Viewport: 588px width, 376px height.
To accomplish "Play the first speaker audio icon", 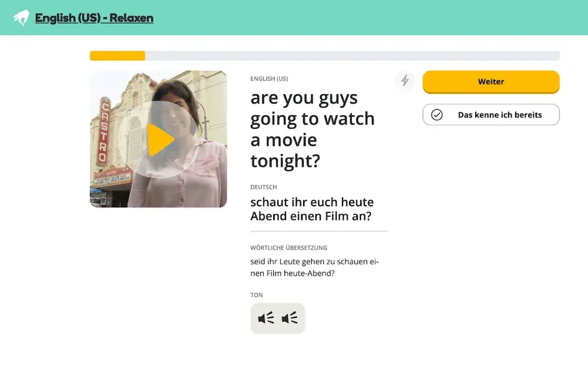I will click(266, 318).
